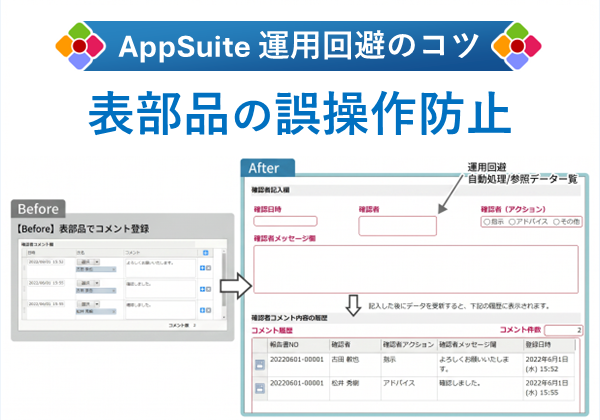Open the 選択 dropdown in 15:55 row

tap(88, 283)
